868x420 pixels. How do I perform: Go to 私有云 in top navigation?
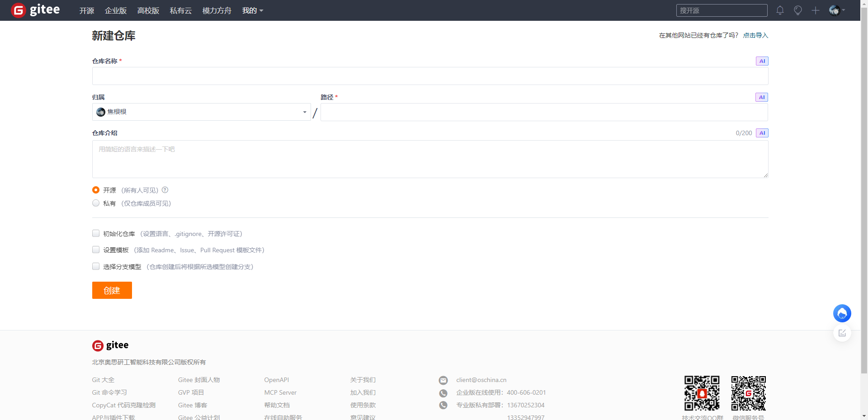(181, 10)
